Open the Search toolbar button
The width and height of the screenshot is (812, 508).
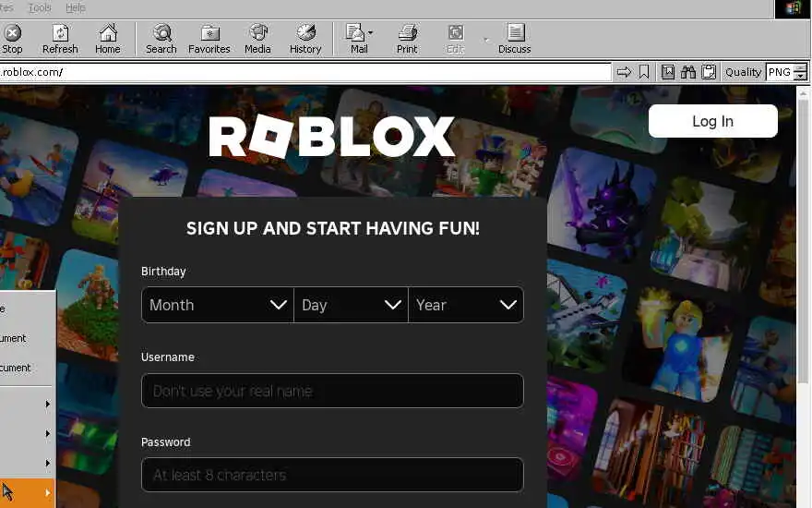point(161,39)
